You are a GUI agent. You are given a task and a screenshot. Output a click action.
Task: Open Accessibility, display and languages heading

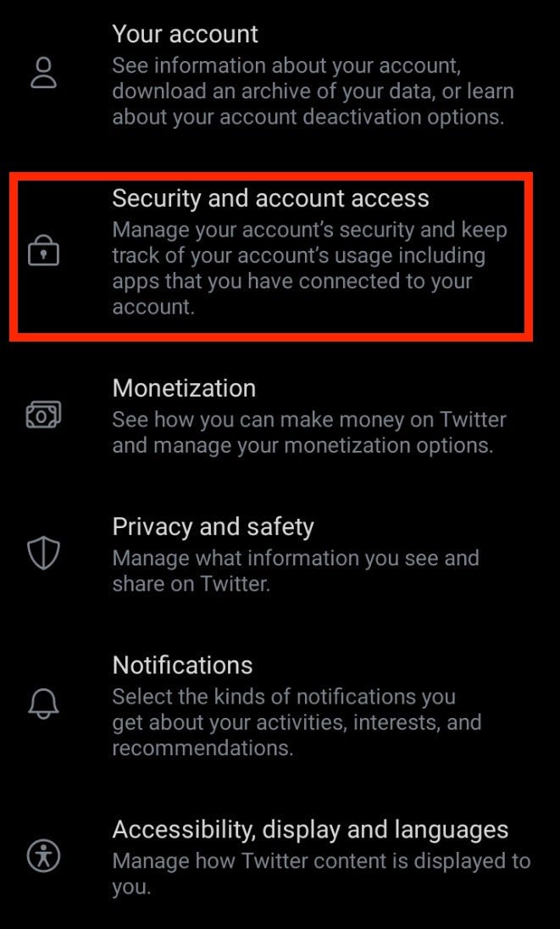point(310,830)
